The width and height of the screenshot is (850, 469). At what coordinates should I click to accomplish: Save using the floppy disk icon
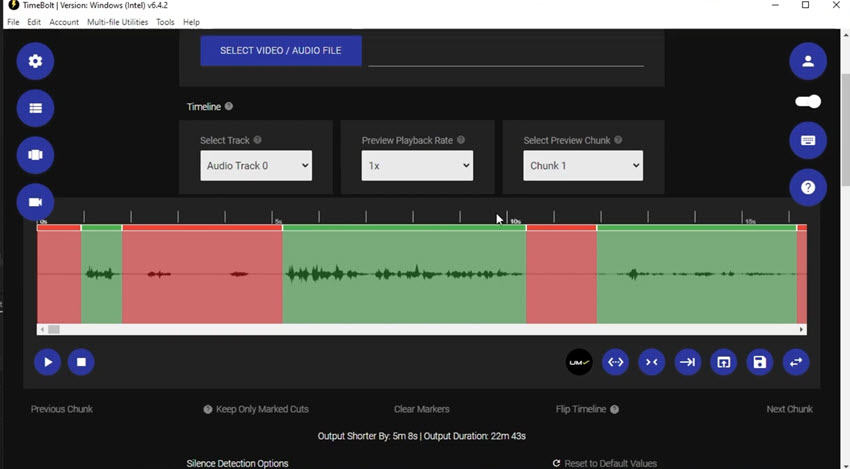759,362
